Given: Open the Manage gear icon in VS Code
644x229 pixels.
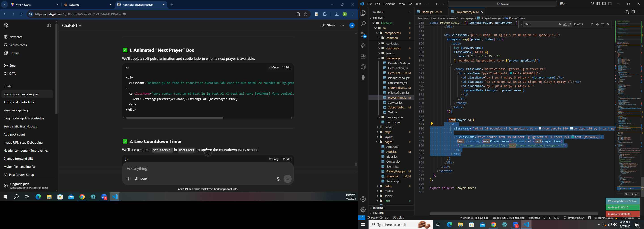Looking at the screenshot, I should [x=363, y=210].
